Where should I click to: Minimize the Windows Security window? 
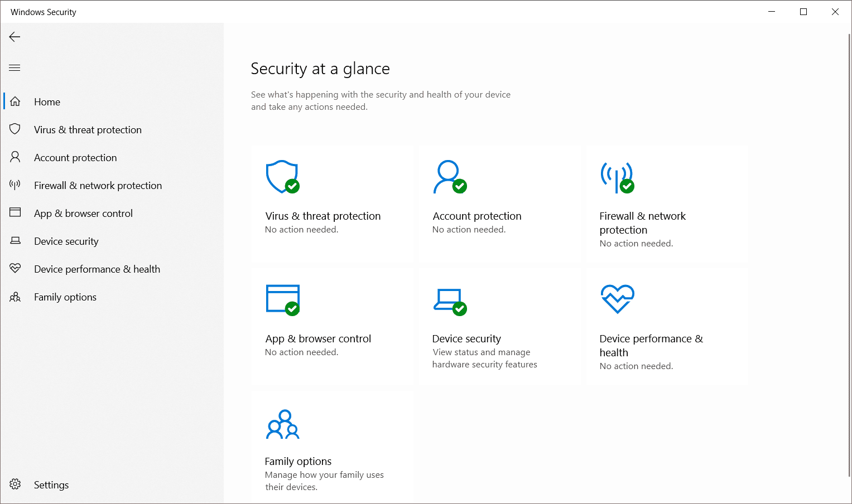(772, 12)
